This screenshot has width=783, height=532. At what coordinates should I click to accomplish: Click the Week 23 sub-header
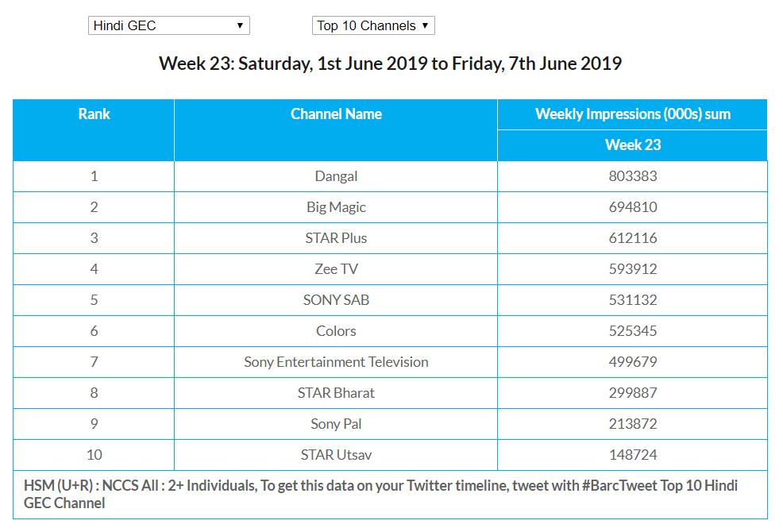[632, 145]
